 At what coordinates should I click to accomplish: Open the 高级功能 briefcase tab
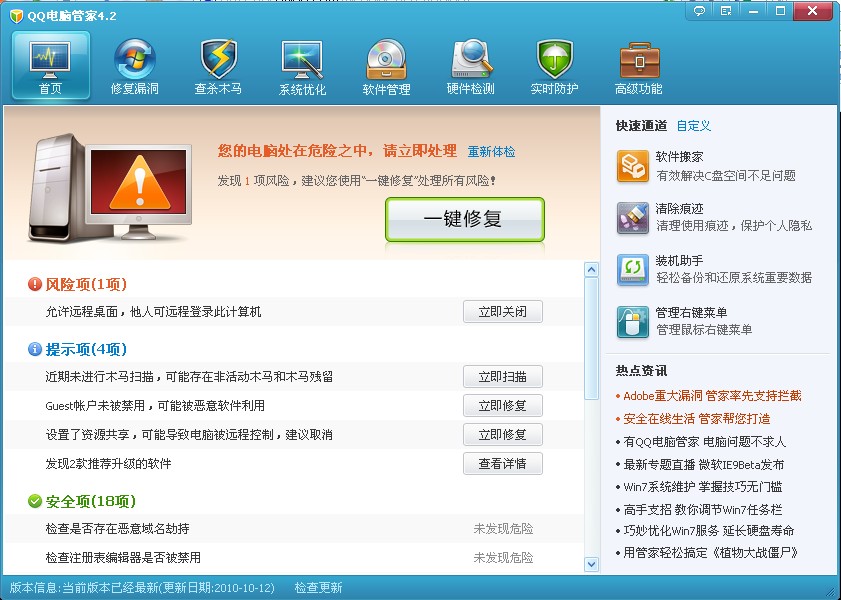tap(638, 66)
